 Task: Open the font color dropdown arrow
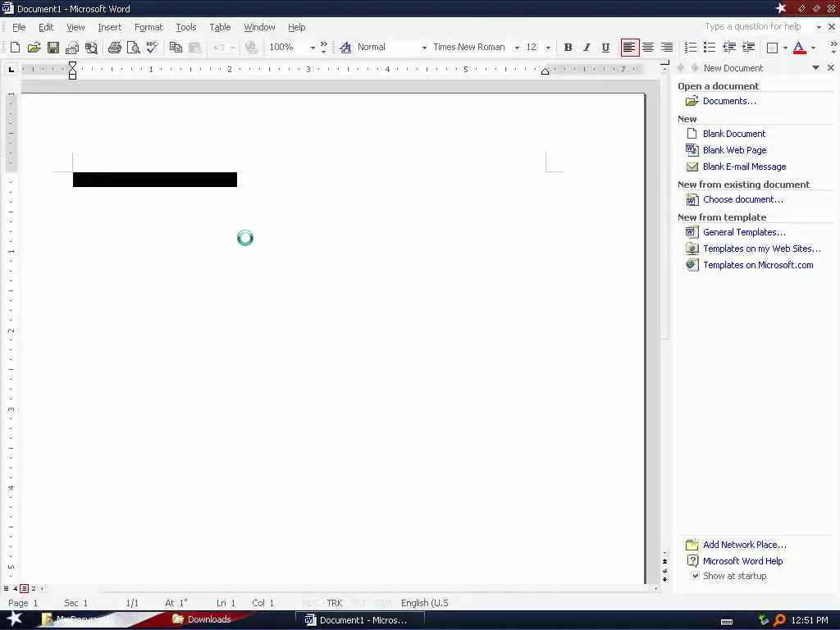(x=813, y=48)
